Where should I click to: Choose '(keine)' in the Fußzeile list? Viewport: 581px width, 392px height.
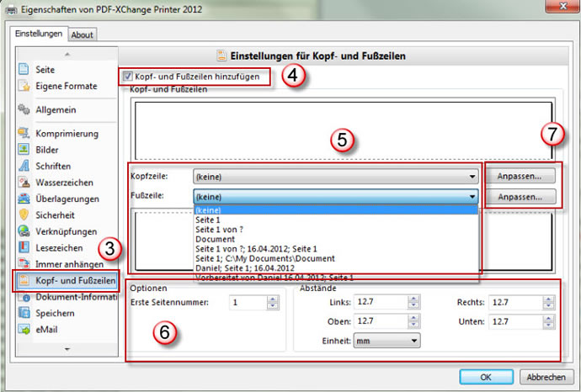point(336,210)
